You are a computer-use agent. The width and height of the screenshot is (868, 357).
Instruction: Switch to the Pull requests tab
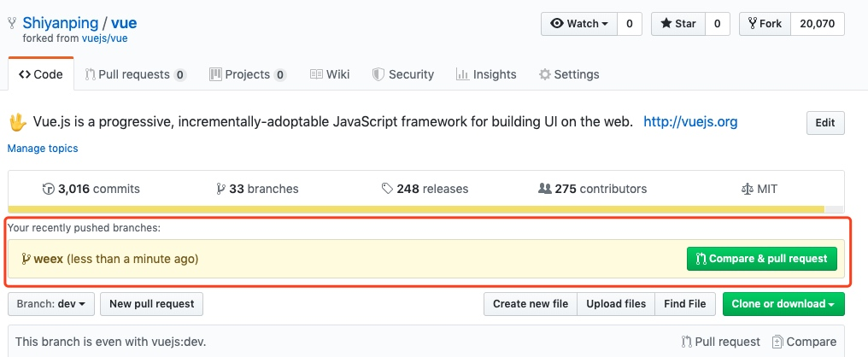click(135, 74)
